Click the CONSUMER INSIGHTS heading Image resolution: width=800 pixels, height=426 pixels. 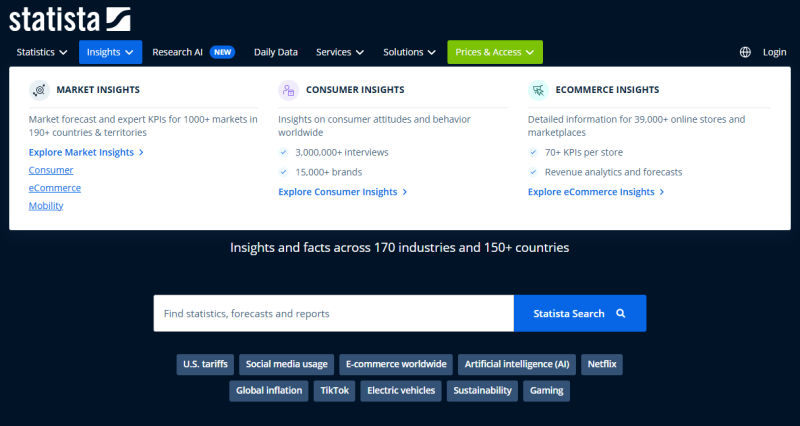(355, 90)
